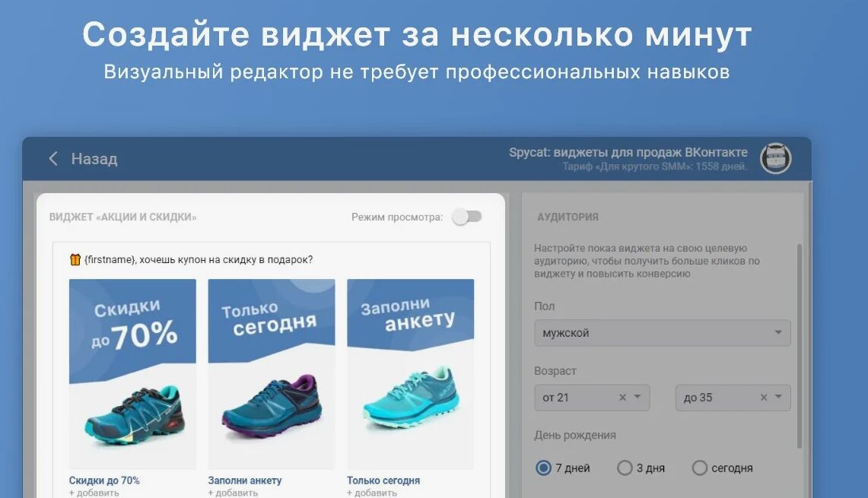Click the 'Скидки до 70%' card link
The height and width of the screenshot is (498, 868).
point(104,481)
